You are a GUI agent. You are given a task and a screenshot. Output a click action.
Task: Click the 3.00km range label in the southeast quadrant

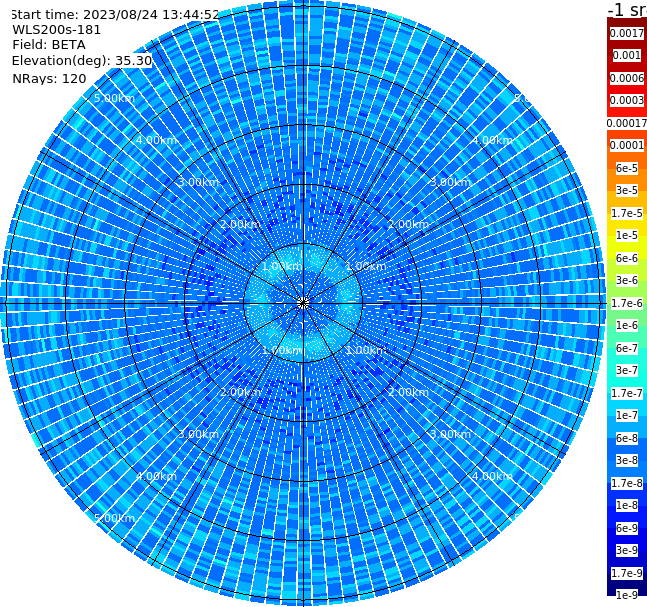point(450,434)
